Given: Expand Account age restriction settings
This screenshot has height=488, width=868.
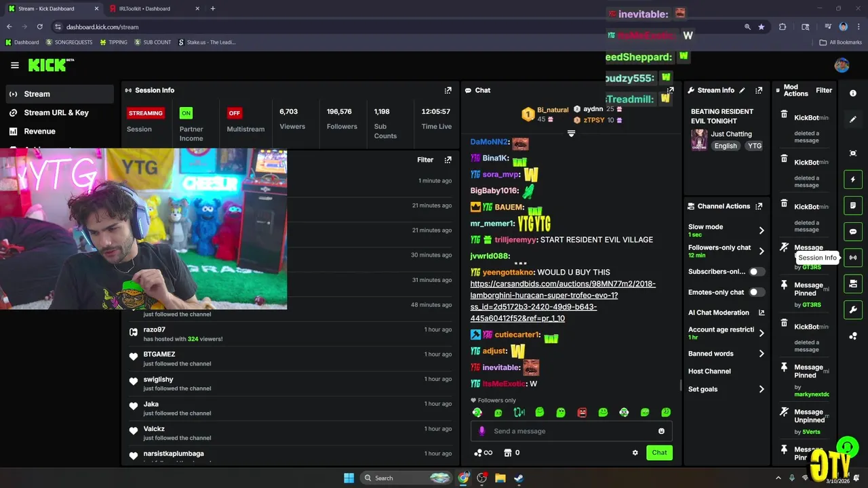Looking at the screenshot, I should tap(762, 333).
